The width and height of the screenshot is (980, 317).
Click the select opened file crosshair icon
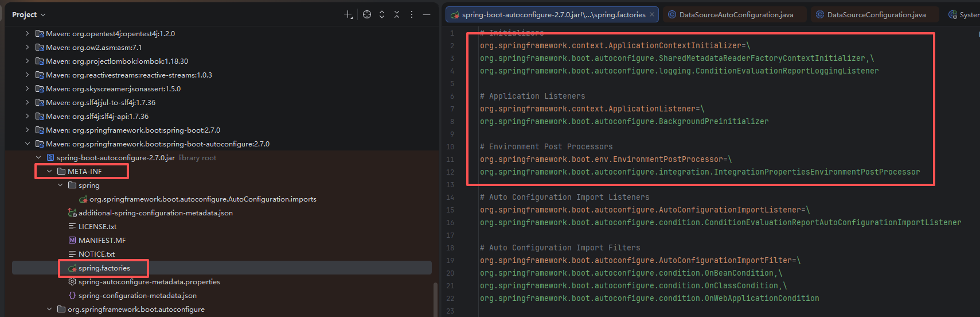(367, 14)
